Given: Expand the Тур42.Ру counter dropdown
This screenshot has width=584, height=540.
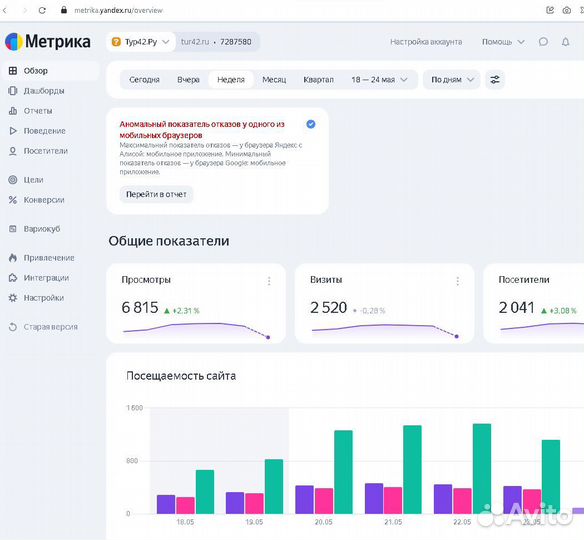Looking at the screenshot, I should click(x=141, y=42).
